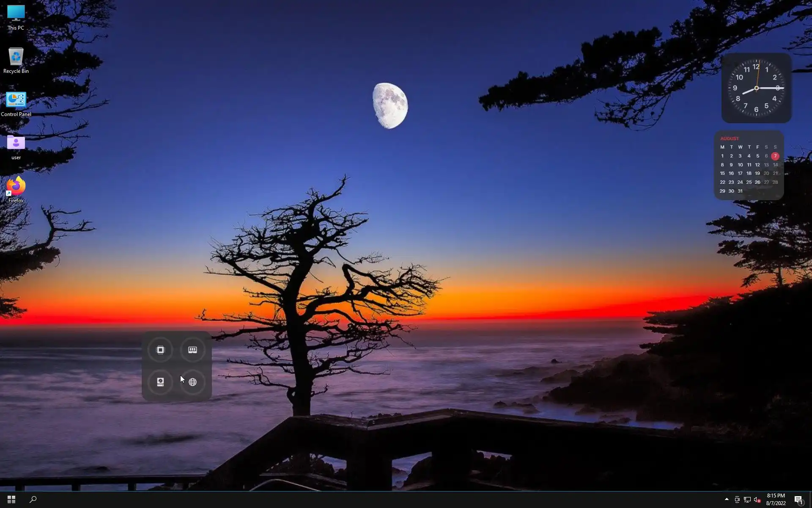Click the analog clock widget
812x508 pixels.
(756, 88)
